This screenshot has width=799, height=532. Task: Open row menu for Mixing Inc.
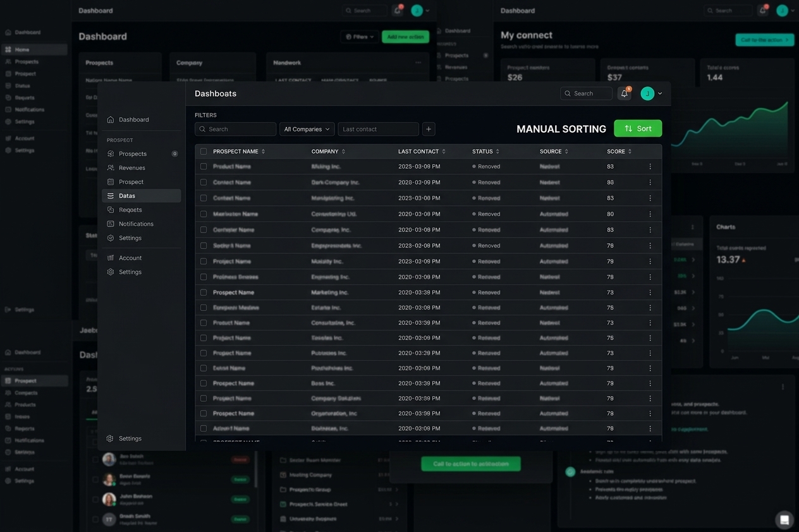(650, 167)
